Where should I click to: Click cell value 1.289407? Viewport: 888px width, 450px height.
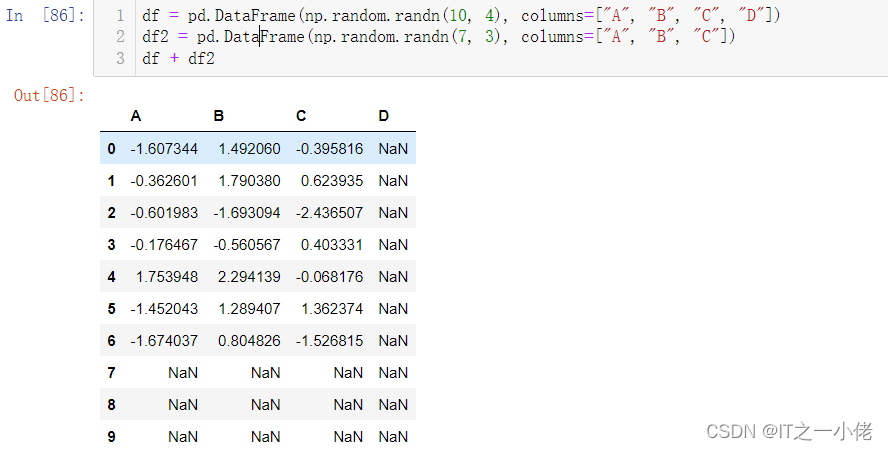tap(249, 308)
